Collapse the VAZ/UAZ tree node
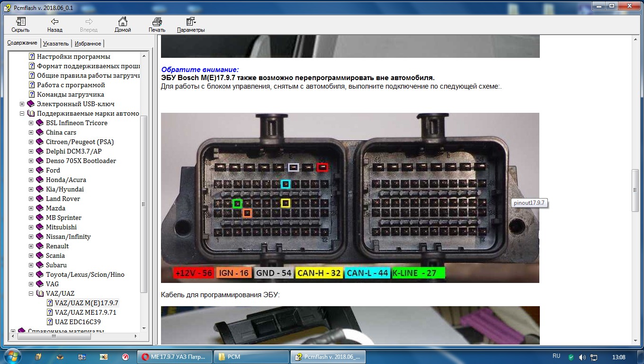Viewport: 644px width, 364px height. tap(31, 293)
